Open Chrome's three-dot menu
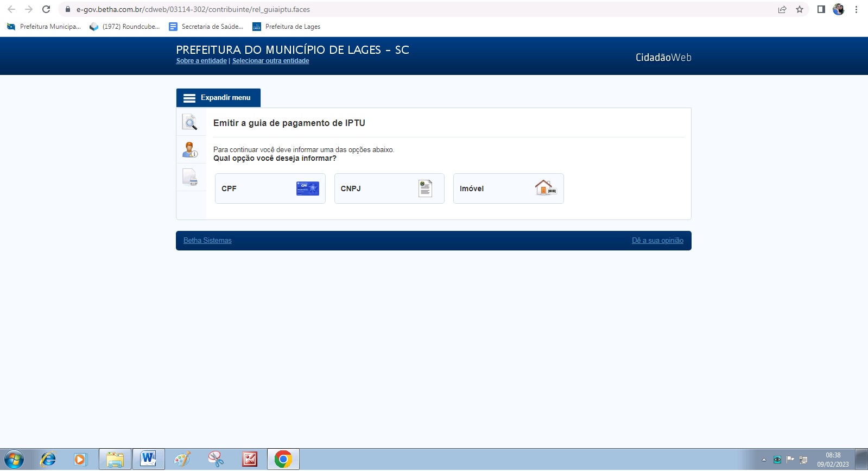Image resolution: width=868 pixels, height=471 pixels. (x=856, y=9)
